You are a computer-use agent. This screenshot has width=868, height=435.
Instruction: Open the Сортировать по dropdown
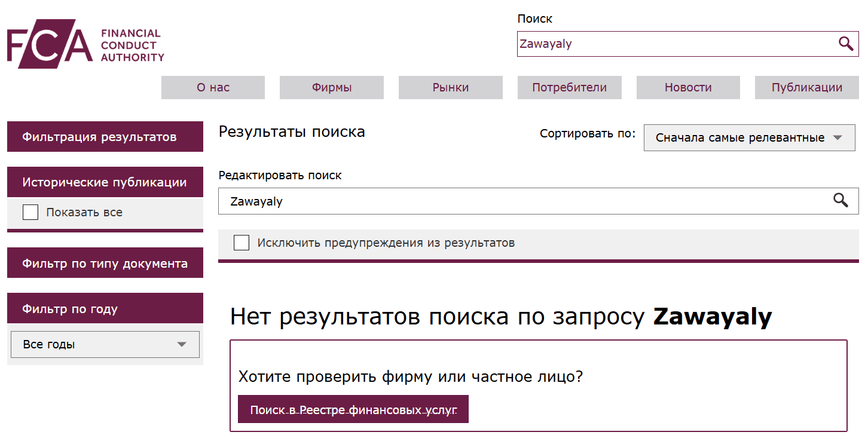click(x=749, y=137)
